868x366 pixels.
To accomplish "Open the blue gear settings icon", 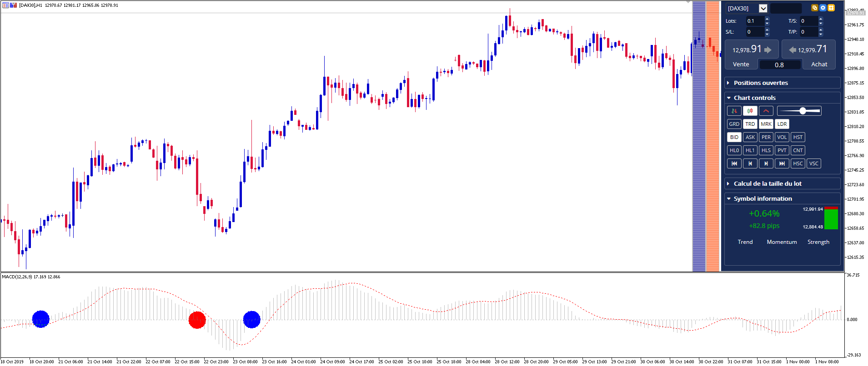I will click(823, 8).
